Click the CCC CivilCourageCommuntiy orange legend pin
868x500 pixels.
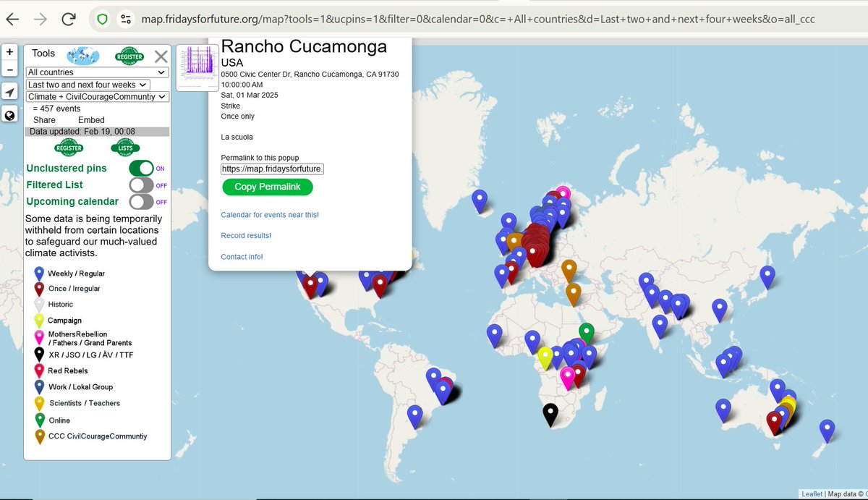39,436
